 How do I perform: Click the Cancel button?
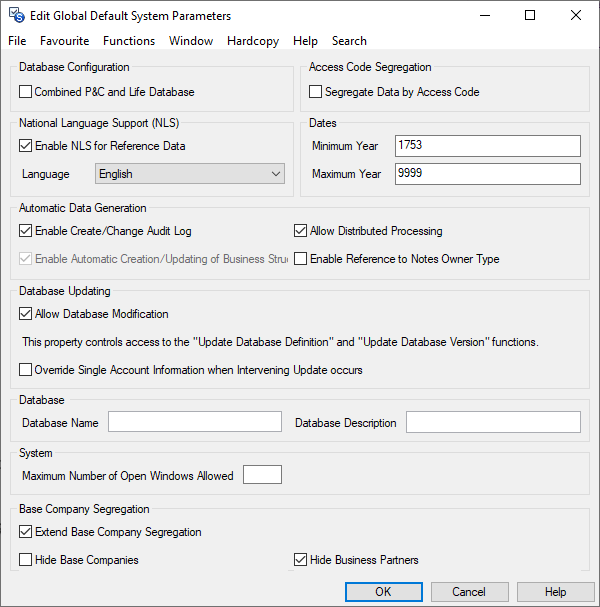point(468,592)
